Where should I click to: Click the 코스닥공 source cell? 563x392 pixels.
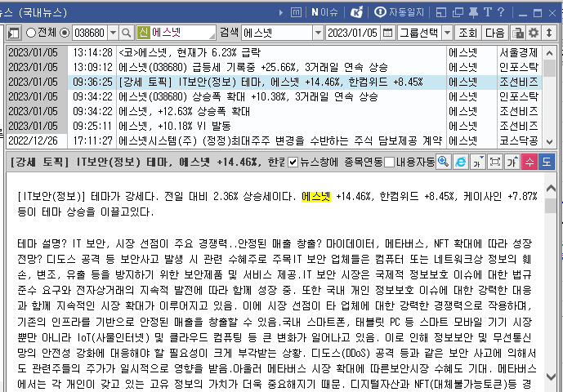519,140
